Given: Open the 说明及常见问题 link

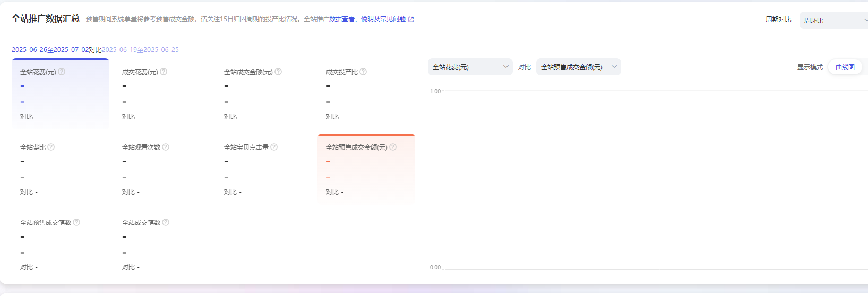Looking at the screenshot, I should [383, 19].
